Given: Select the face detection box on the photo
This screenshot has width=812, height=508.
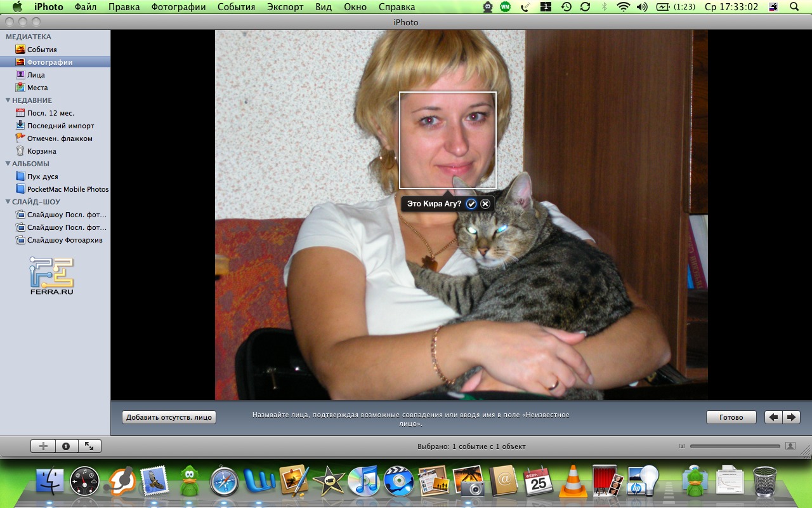Looking at the screenshot, I should point(447,140).
